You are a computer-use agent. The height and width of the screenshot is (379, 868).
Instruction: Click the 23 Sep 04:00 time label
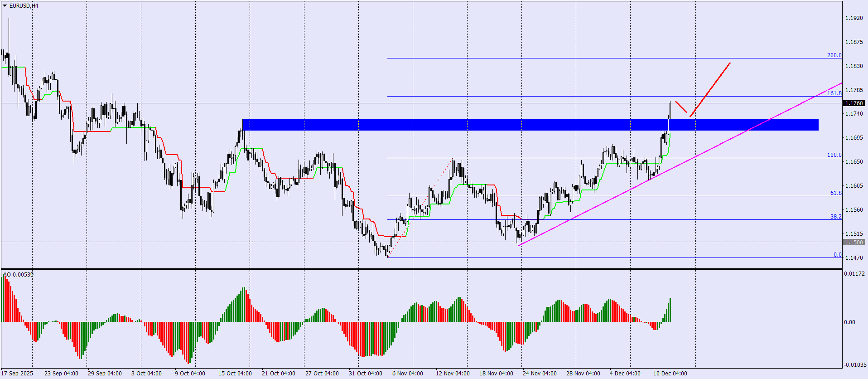(x=61, y=374)
